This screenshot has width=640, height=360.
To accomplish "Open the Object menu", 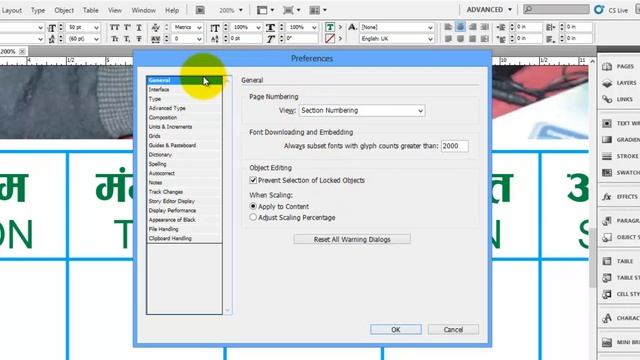I will (64, 10).
